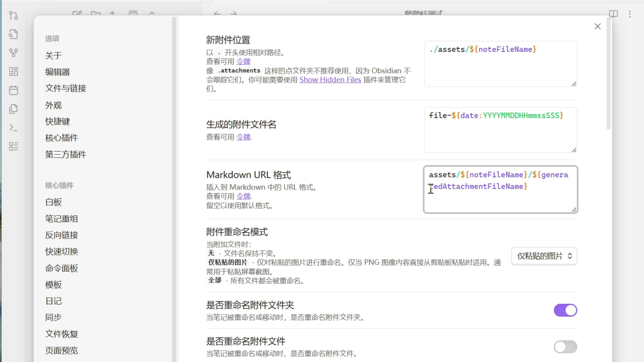The height and width of the screenshot is (362, 644).
Task: Open 快捷键 settings section
Action: tap(58, 121)
